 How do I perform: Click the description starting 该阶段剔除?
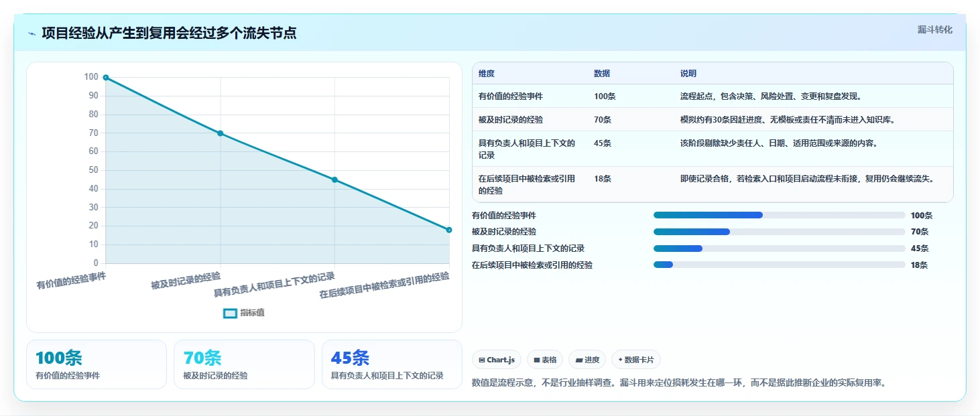pos(779,143)
